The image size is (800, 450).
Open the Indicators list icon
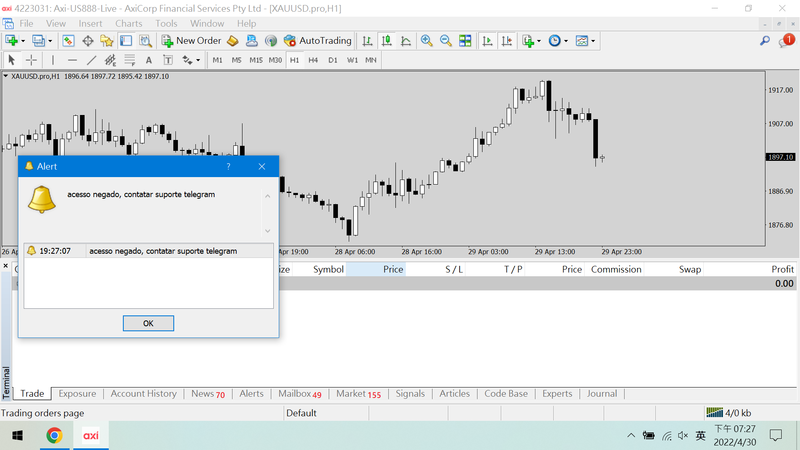point(528,41)
